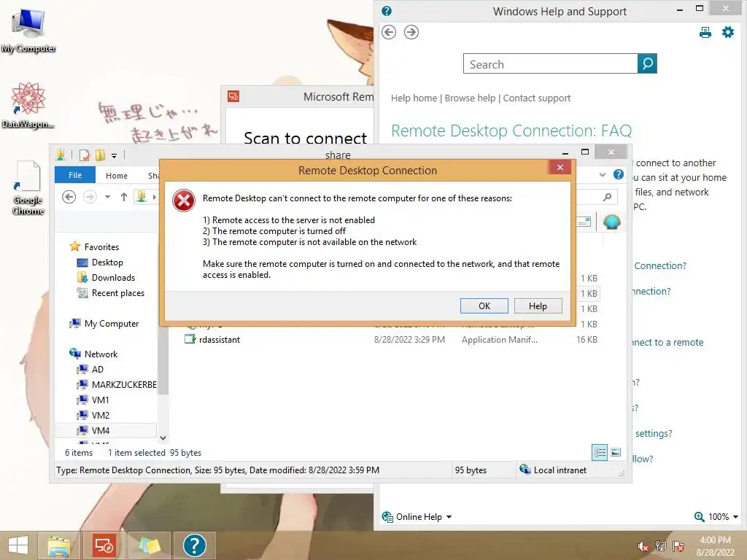The width and height of the screenshot is (747, 560).
Task: Select VM2 in the Network list
Action: [x=93, y=415]
